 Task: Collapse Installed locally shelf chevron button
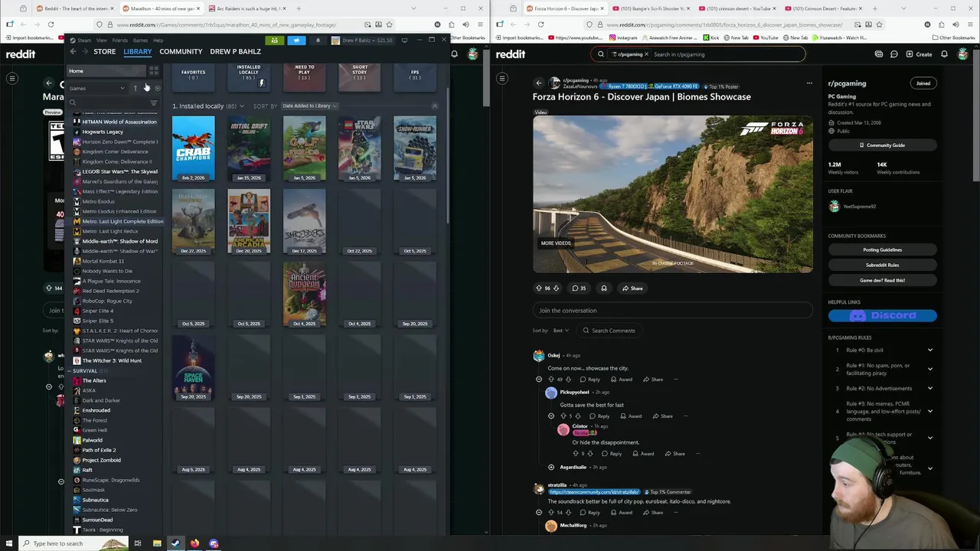point(435,106)
